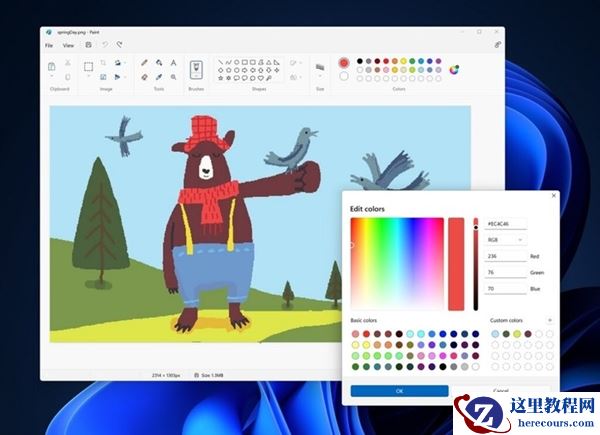Click the Redo arrow icon
Screen dimensions: 600x435
point(119,45)
